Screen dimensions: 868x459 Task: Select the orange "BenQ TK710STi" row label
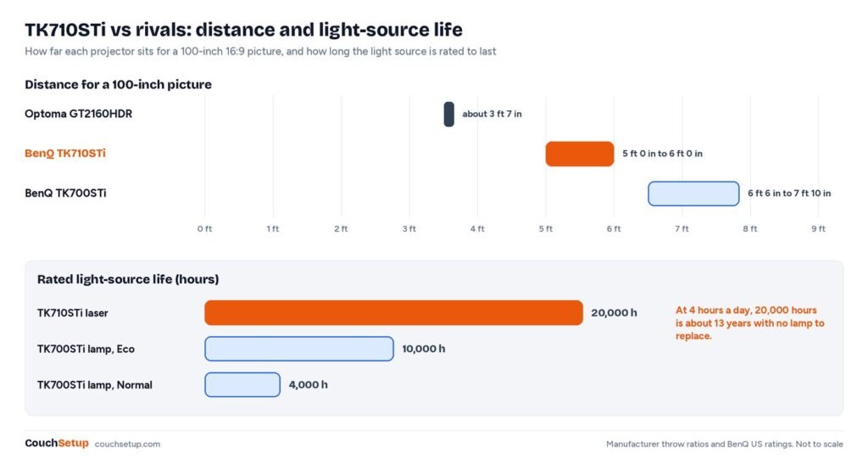(x=65, y=154)
